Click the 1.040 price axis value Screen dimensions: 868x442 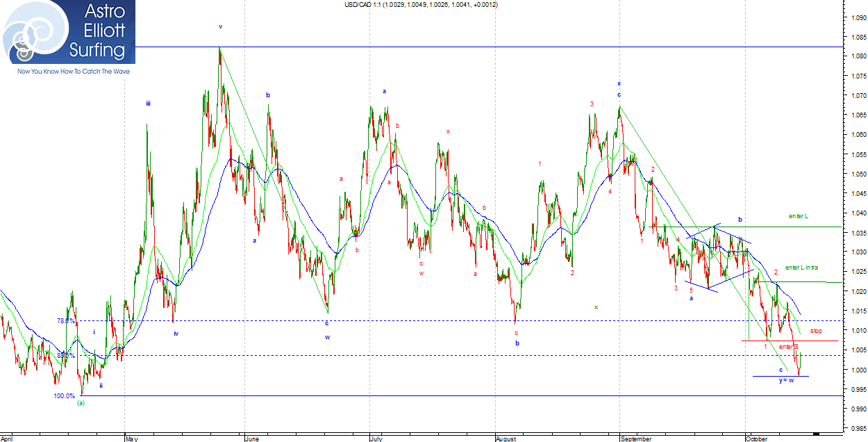858,213
